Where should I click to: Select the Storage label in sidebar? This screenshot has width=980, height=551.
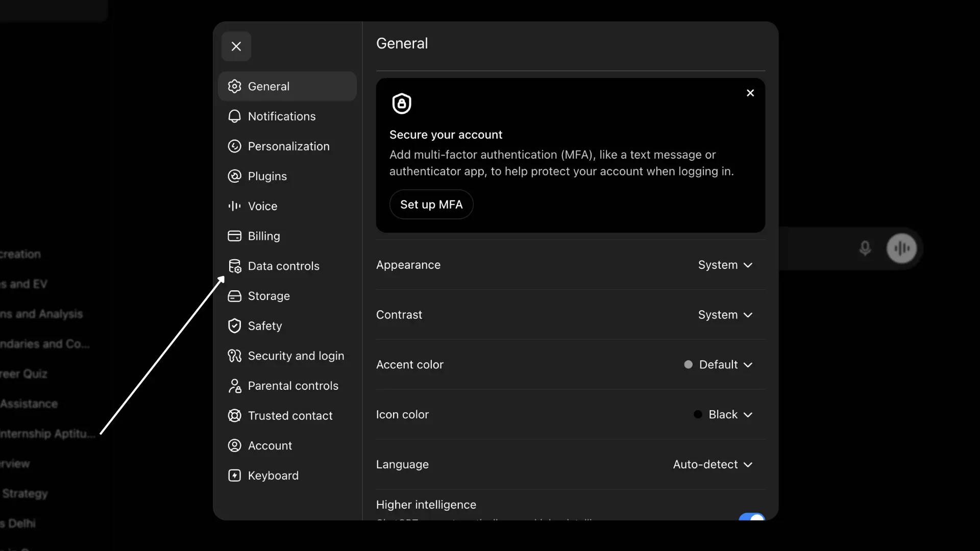[269, 296]
